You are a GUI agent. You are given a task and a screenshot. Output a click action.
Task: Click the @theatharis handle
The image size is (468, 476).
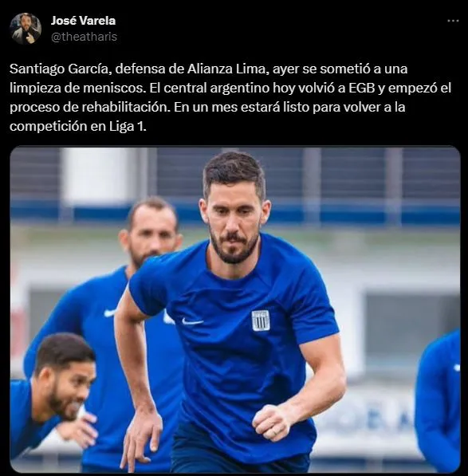point(84,37)
